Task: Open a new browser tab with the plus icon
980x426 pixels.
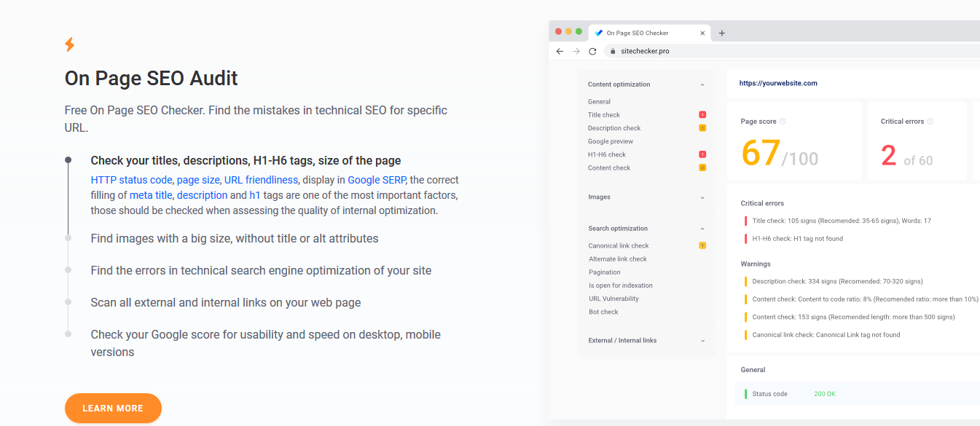Action: tap(721, 32)
